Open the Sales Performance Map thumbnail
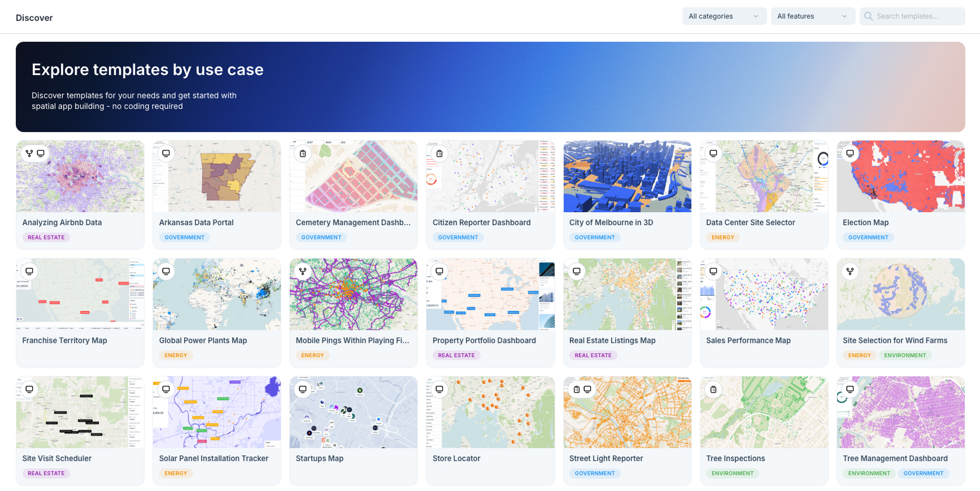Viewport: 980px width, 491px height. [764, 295]
